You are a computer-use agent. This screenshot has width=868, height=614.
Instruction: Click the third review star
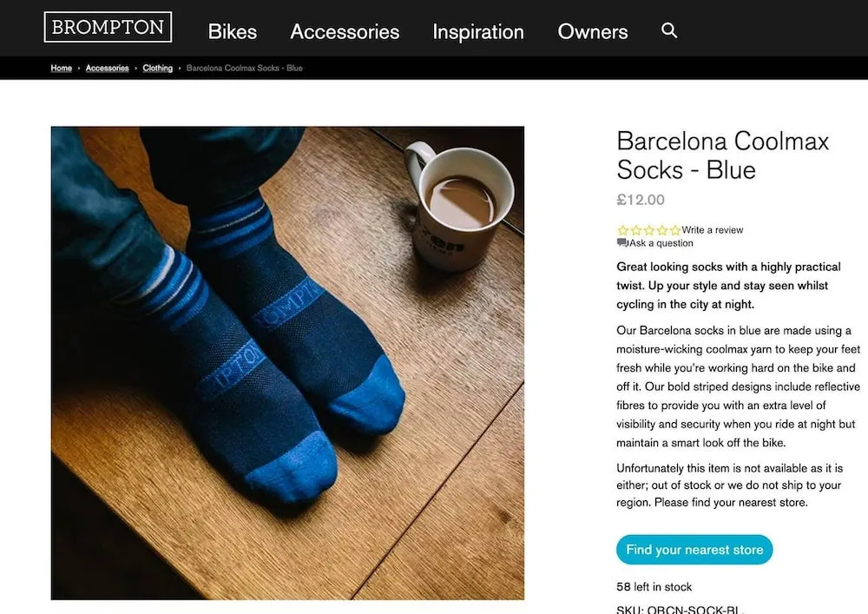(x=648, y=230)
